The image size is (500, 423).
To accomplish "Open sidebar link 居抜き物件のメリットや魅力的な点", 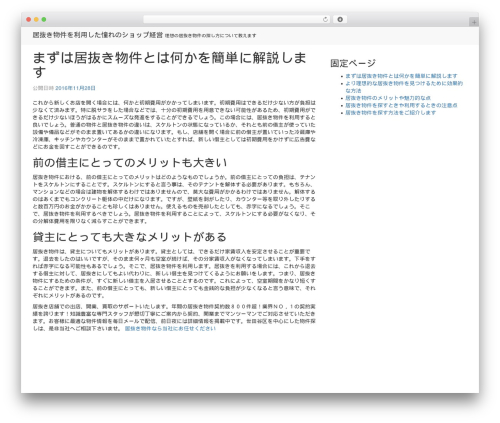I will click(388, 98).
